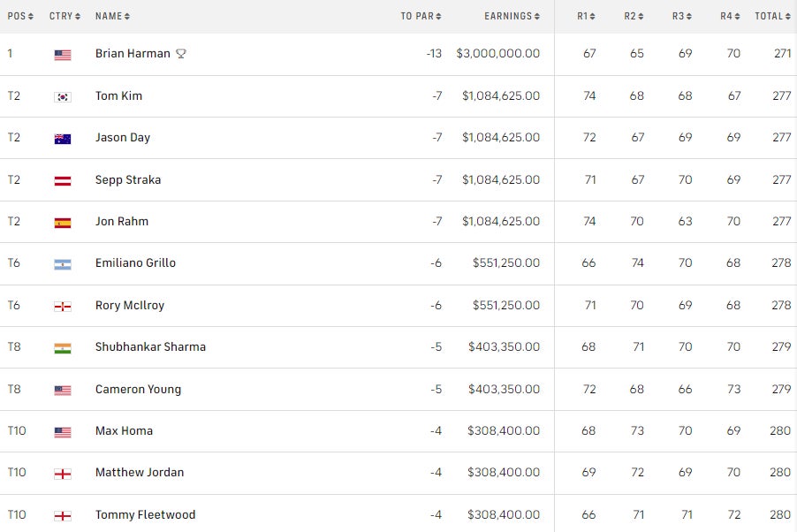Select Cameron Young's player name
797x532 pixels.
pos(138,390)
